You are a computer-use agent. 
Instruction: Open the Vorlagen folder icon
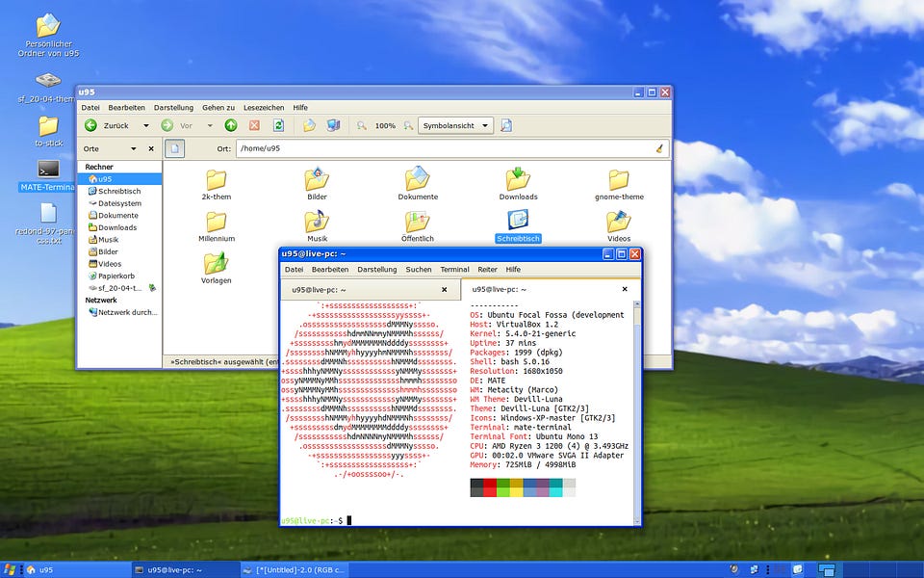tap(217, 261)
